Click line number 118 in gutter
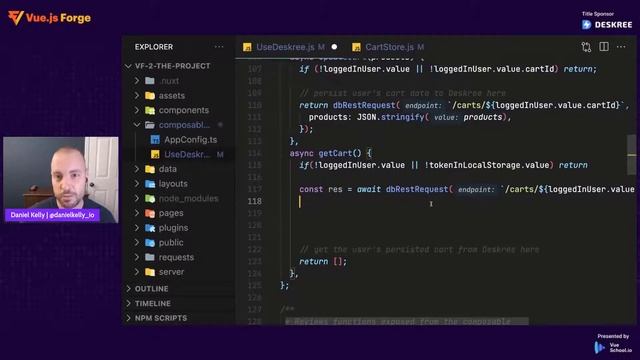This screenshot has width=640, height=360. [x=255, y=201]
